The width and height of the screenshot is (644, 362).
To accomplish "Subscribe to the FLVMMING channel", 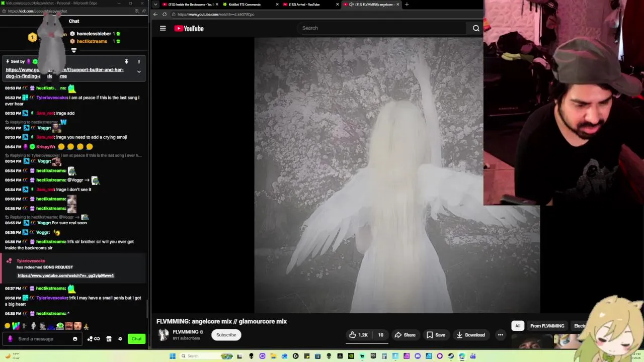I will [x=226, y=335].
